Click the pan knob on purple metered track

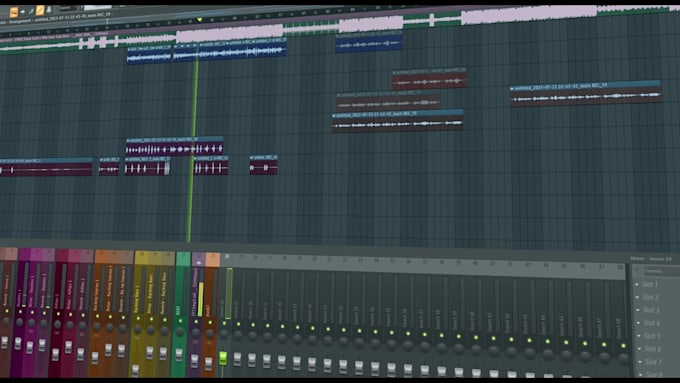[196, 333]
